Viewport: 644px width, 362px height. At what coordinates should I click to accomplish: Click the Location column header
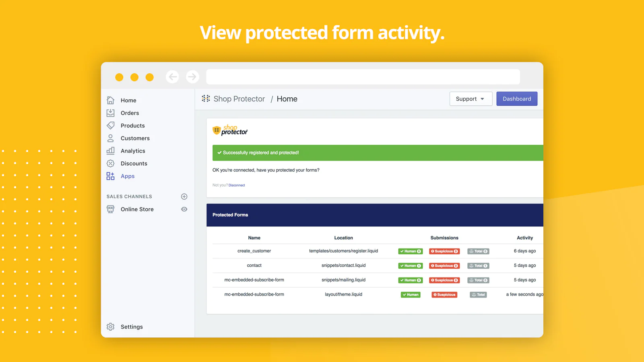343,238
